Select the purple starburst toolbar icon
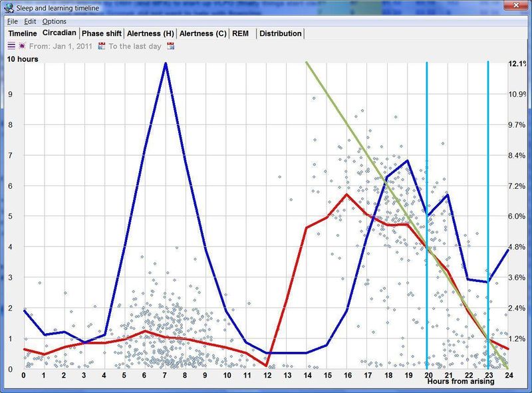This screenshot has height=393, width=532. (22, 47)
